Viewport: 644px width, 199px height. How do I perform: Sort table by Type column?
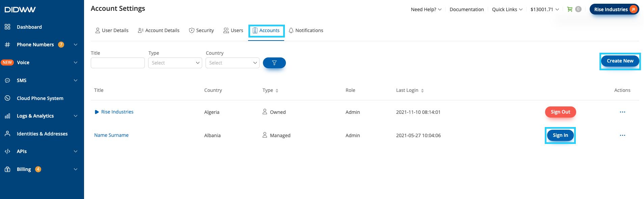point(277,91)
